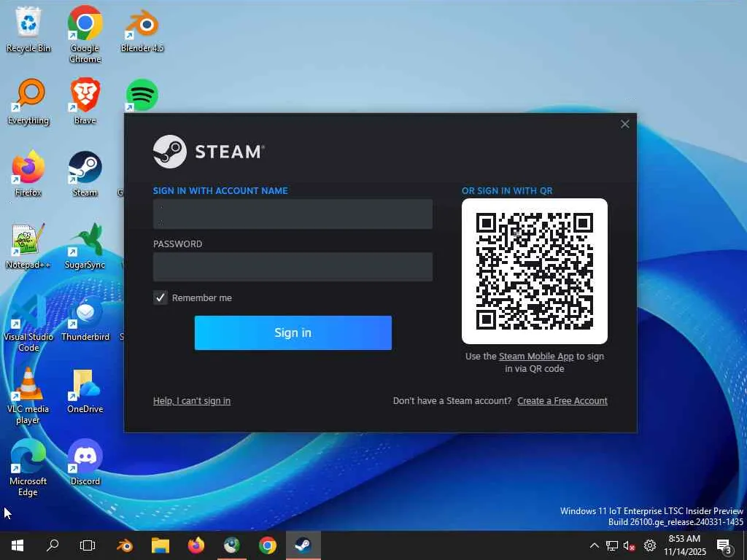
Task: Click the round globe app icon on taskbar
Action: [x=232, y=545]
